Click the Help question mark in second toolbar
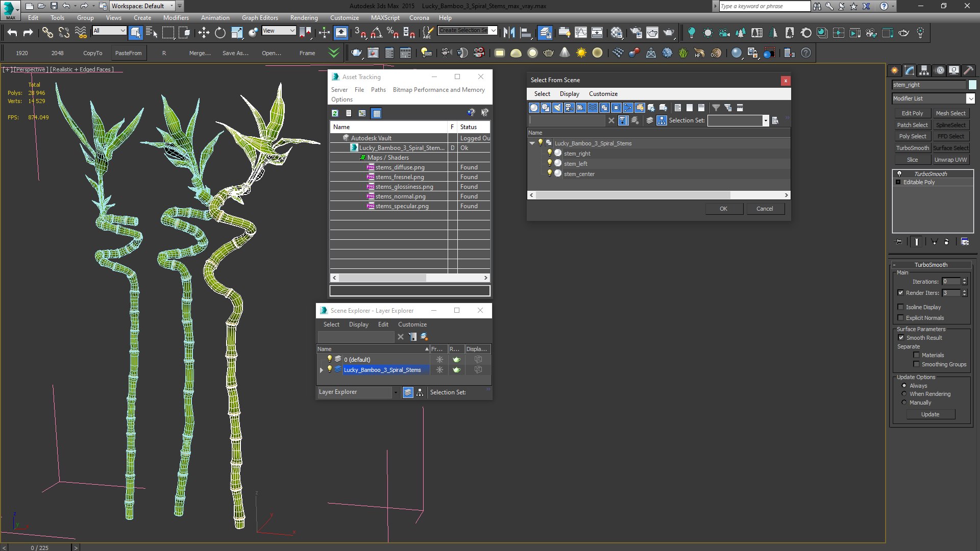980x551 pixels. pyautogui.click(x=806, y=53)
